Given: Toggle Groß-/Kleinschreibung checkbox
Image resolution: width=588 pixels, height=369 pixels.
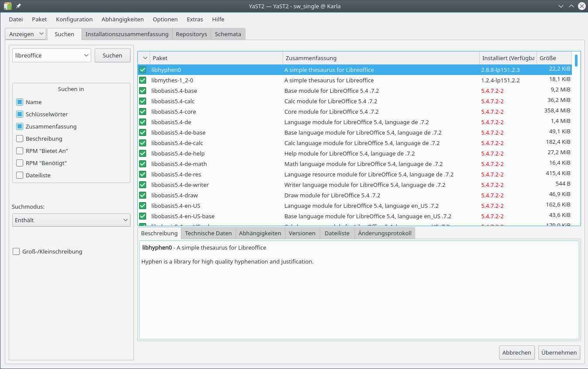Looking at the screenshot, I should pyautogui.click(x=16, y=251).
